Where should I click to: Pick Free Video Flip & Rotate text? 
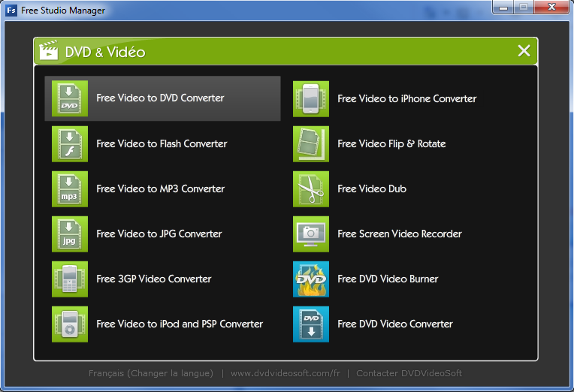coord(391,144)
